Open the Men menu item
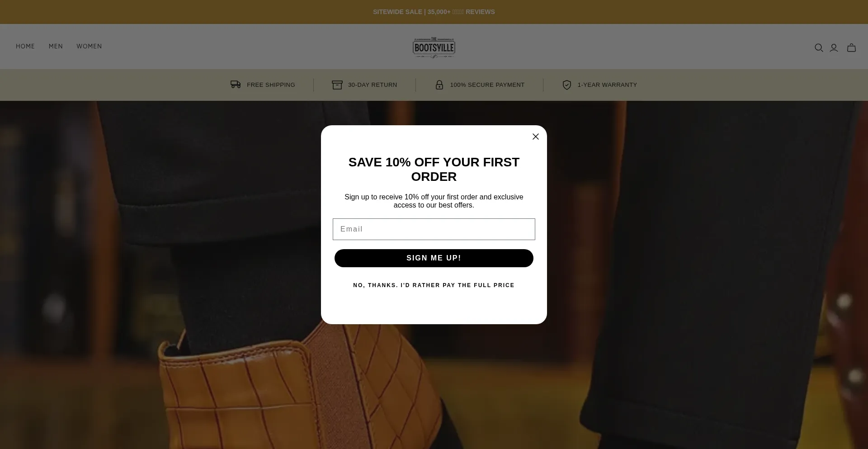Image resolution: width=868 pixels, height=449 pixels. click(x=56, y=47)
